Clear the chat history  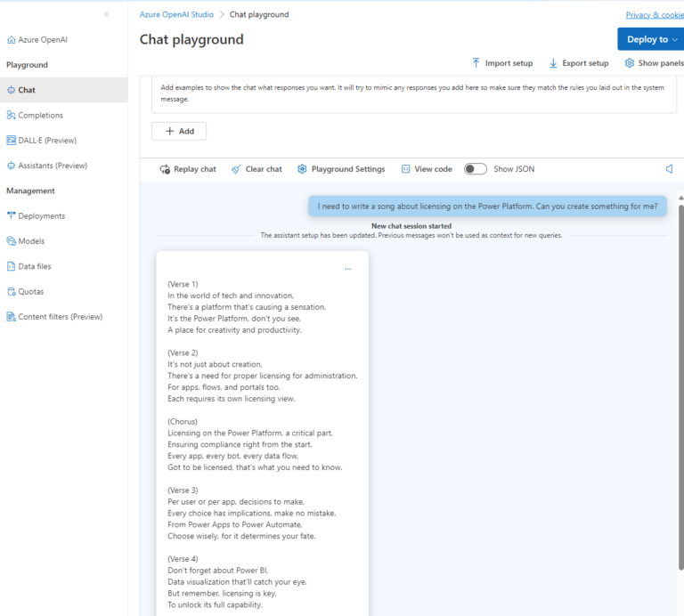pyautogui.click(x=256, y=169)
